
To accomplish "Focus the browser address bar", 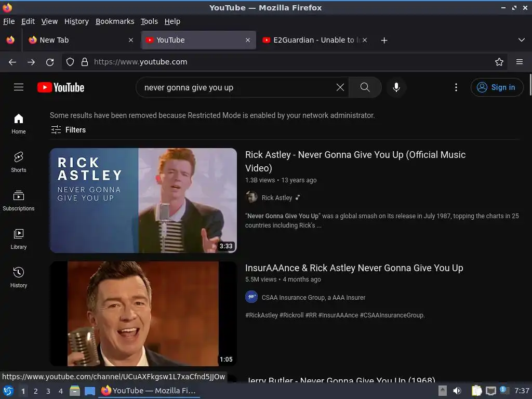I will (284, 62).
